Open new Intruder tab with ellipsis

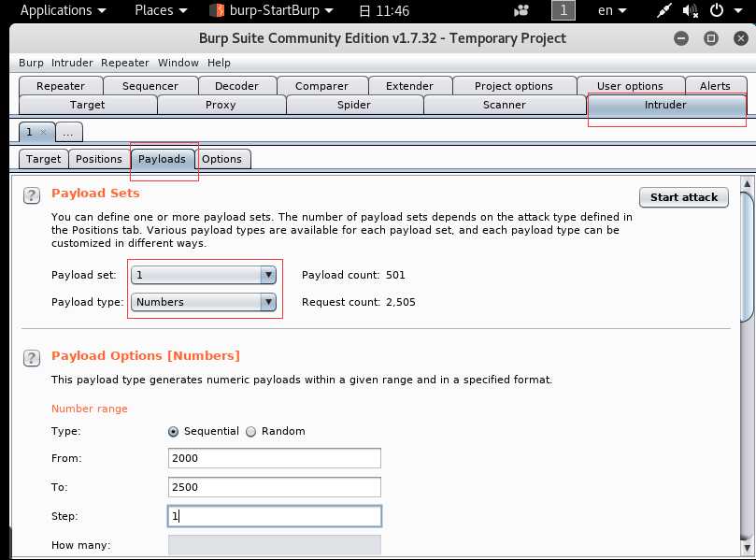pyautogui.click(x=68, y=132)
